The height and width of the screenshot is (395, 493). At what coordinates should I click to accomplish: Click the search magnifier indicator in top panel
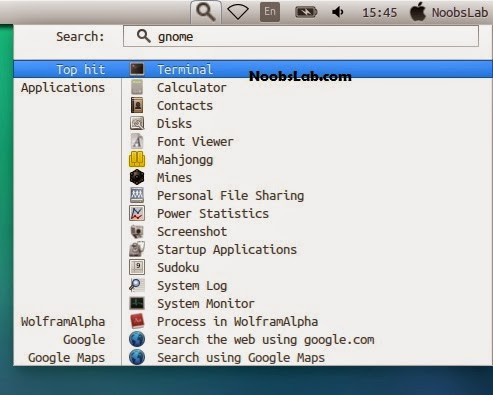pyautogui.click(x=206, y=12)
